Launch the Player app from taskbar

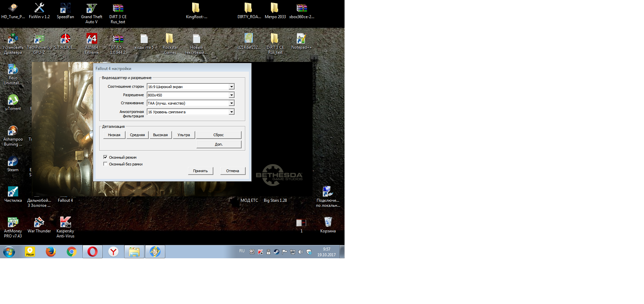30,252
